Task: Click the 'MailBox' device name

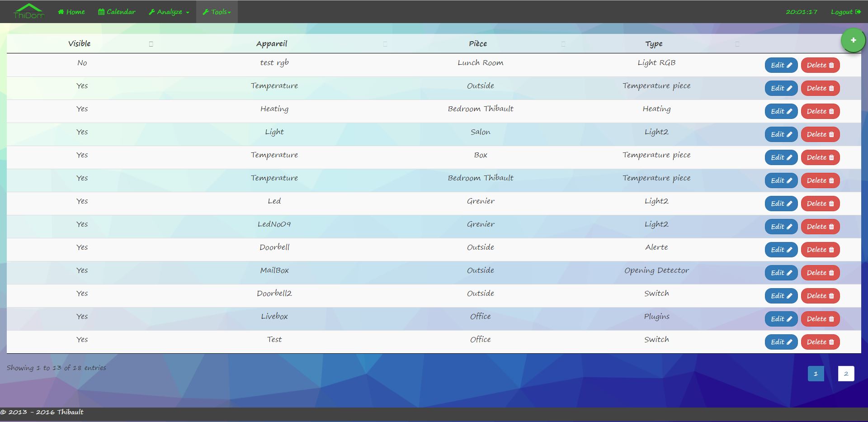Action: [274, 270]
